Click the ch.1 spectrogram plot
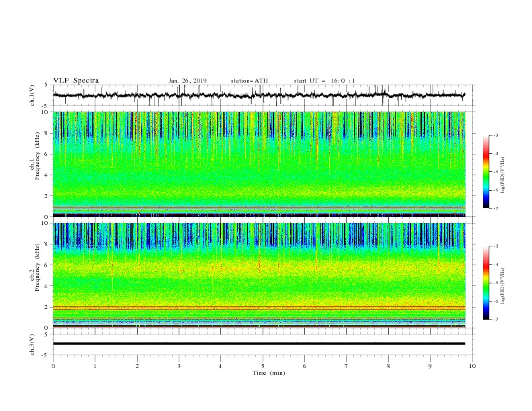 (x=259, y=164)
